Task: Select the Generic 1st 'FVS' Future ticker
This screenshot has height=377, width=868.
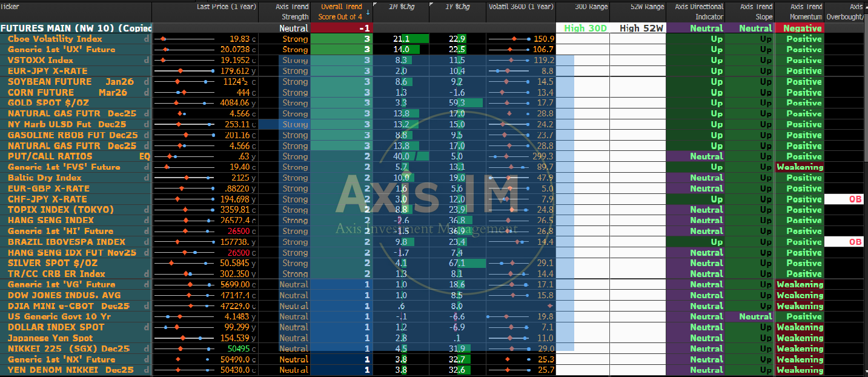Action: click(x=64, y=167)
